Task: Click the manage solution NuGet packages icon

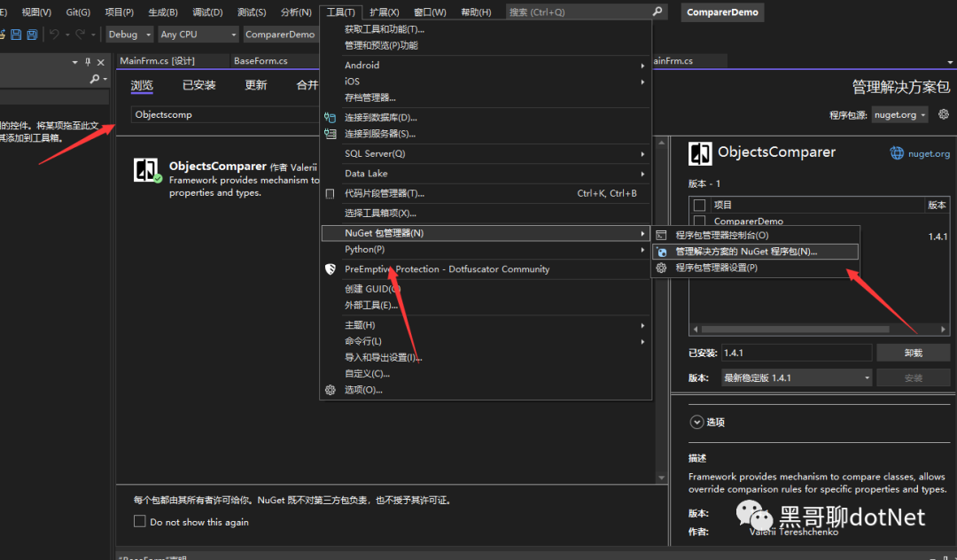Action: pyautogui.click(x=662, y=252)
